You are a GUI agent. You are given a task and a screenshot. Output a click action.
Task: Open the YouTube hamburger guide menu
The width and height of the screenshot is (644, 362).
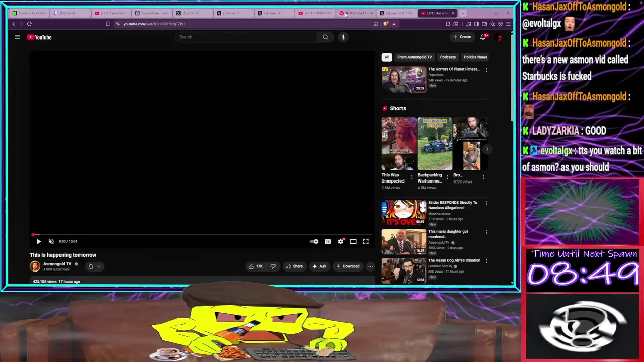click(17, 37)
